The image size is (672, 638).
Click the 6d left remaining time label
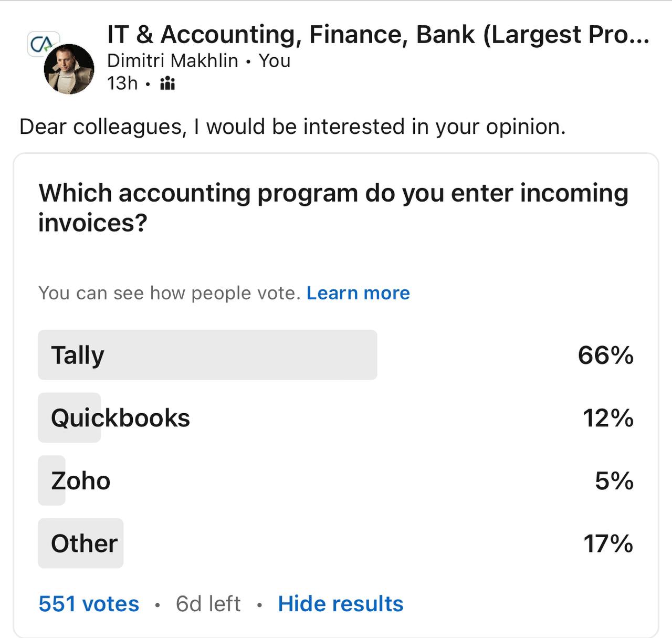[208, 604]
